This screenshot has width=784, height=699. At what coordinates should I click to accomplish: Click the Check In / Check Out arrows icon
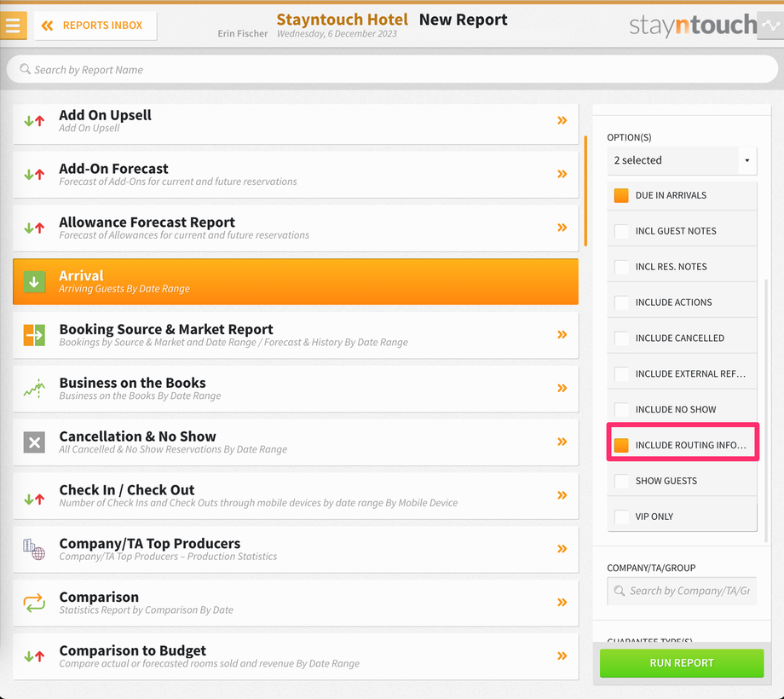(x=34, y=499)
